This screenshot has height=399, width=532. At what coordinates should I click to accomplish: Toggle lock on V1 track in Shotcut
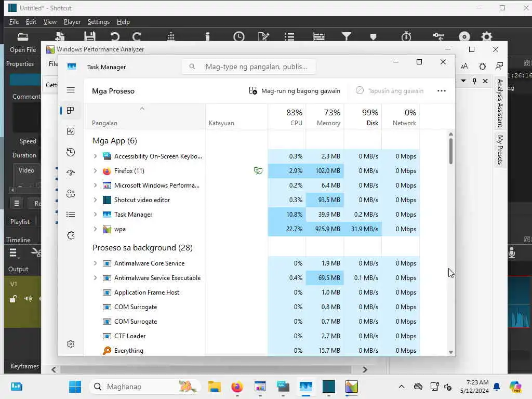coord(13,299)
